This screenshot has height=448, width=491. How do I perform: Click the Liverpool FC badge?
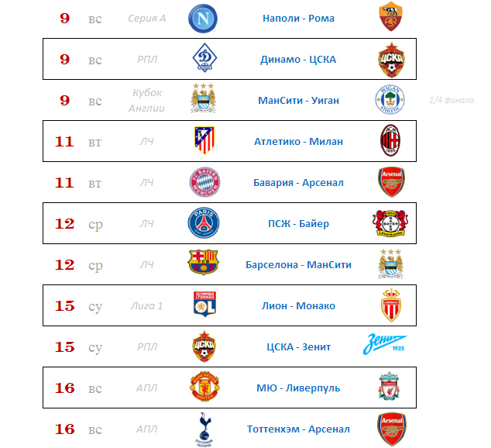[390, 388]
